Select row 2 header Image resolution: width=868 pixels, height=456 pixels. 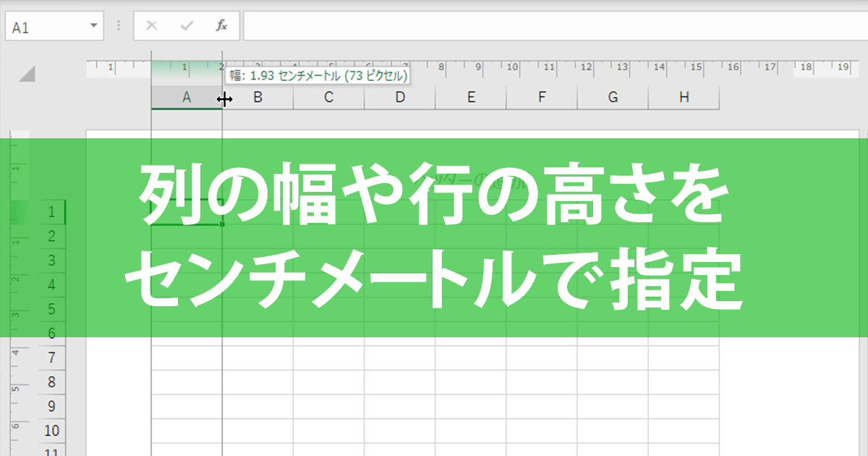[x=51, y=237]
